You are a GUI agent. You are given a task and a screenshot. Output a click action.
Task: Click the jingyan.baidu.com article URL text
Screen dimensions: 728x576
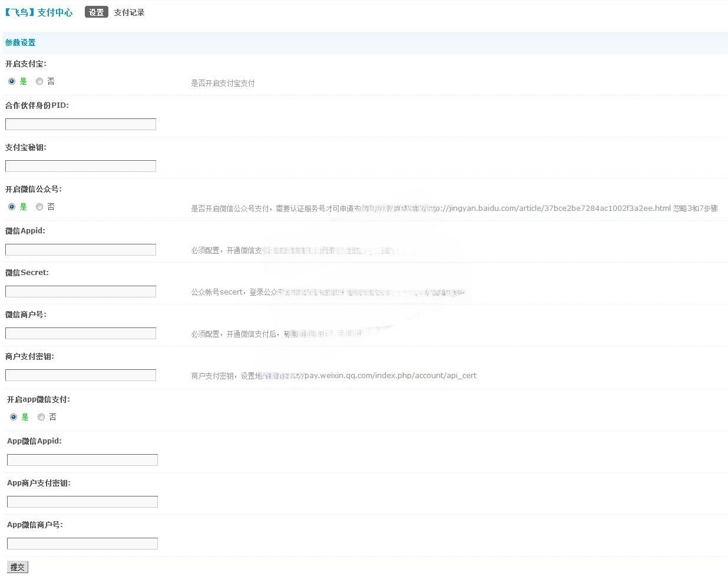tap(557, 208)
